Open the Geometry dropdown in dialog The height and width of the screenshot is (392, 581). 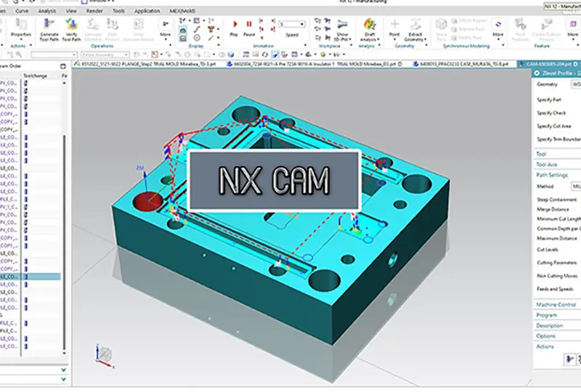(576, 84)
